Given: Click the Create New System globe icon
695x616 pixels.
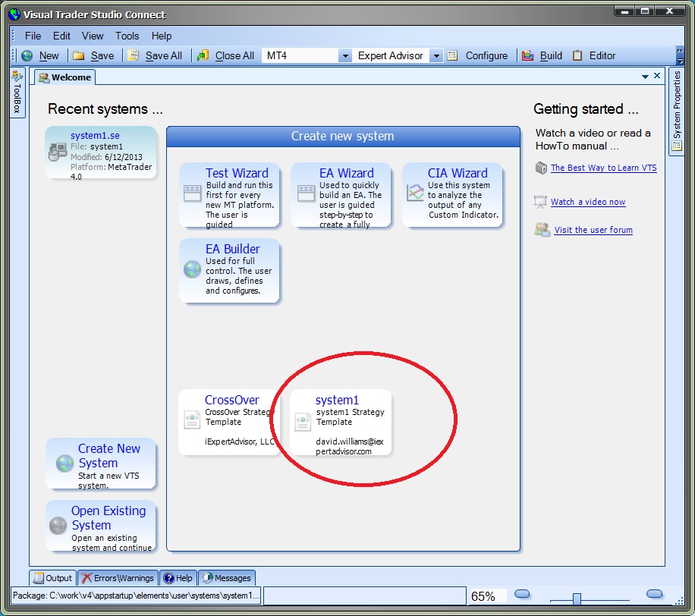Looking at the screenshot, I should [64, 464].
